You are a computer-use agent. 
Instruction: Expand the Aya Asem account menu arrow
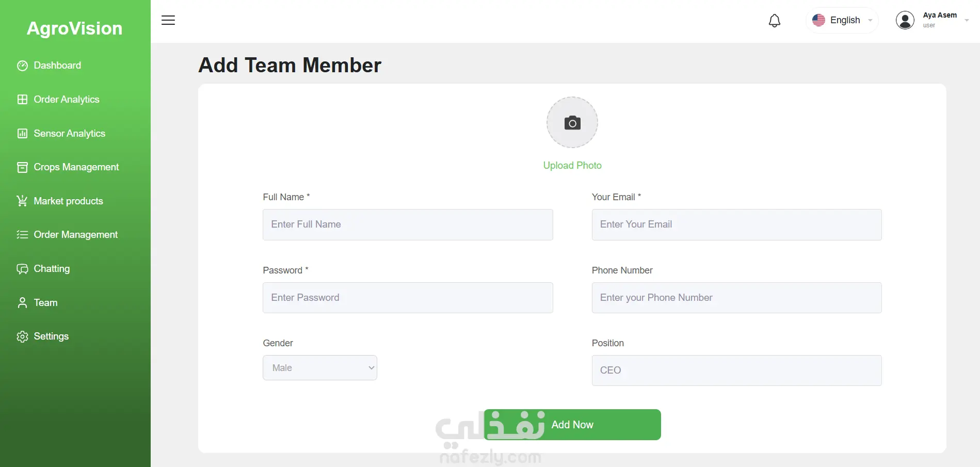point(967,21)
